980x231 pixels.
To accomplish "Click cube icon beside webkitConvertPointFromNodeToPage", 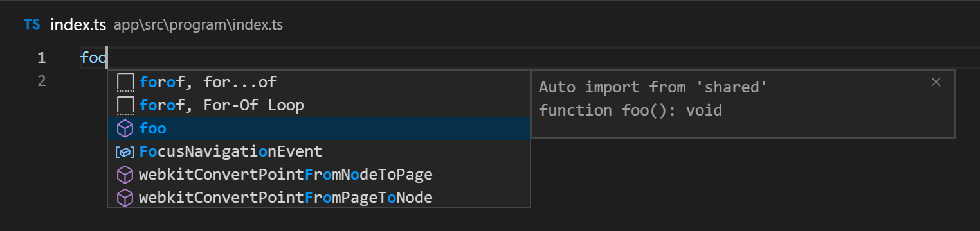I will click(125, 175).
